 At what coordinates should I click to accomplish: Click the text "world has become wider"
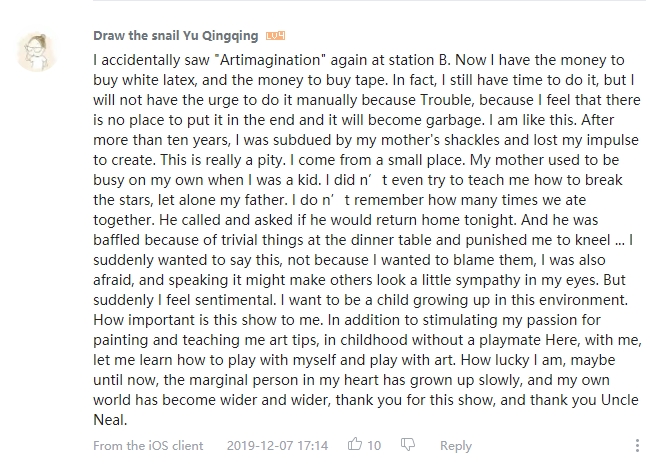pos(174,400)
